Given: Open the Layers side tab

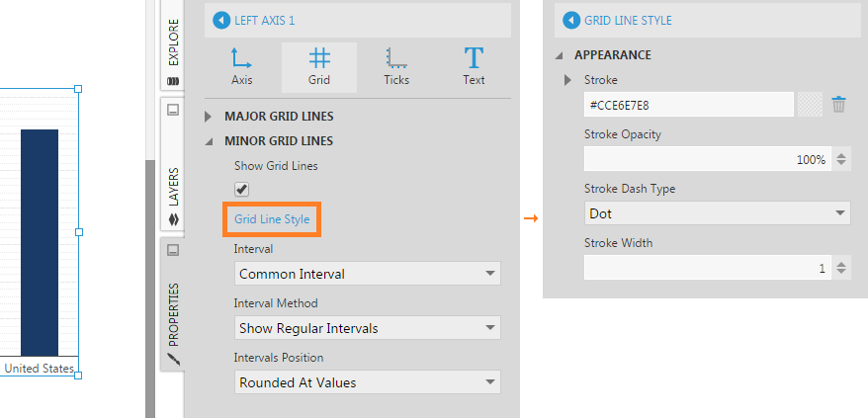Looking at the screenshot, I should [173, 164].
